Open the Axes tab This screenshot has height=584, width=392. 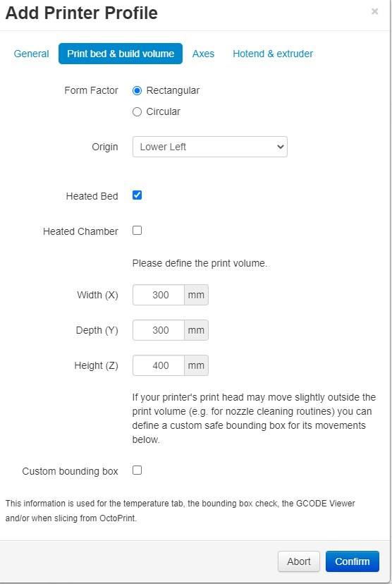click(x=203, y=54)
